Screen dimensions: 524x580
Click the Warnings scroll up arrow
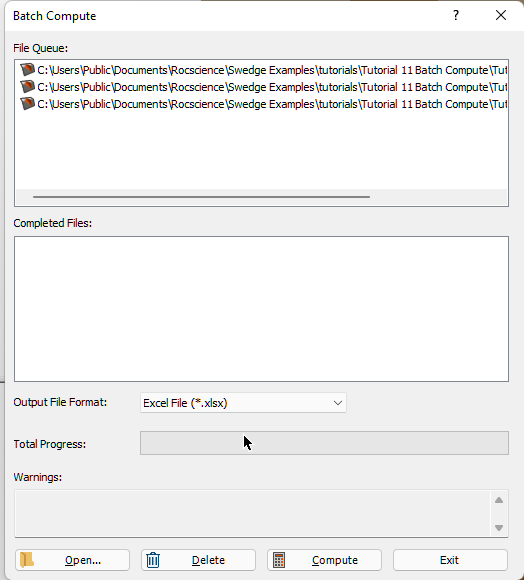tap(499, 500)
